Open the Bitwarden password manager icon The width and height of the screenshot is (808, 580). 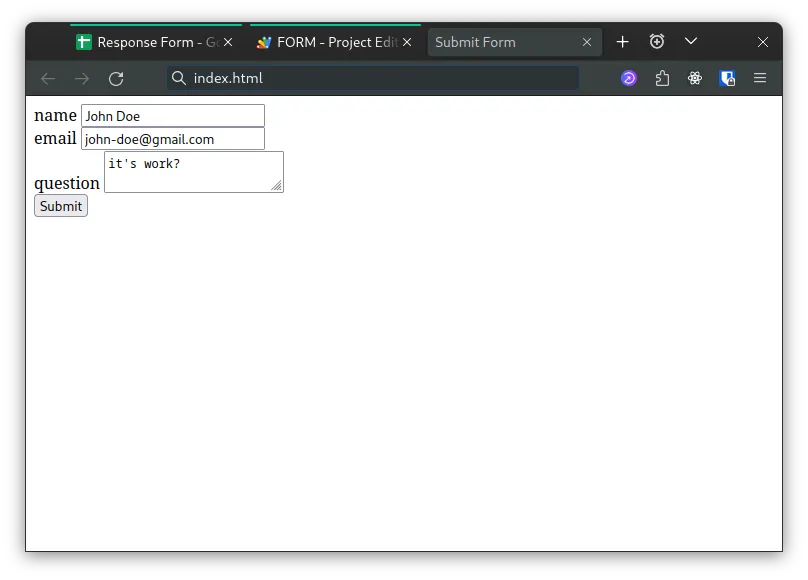pos(727,78)
